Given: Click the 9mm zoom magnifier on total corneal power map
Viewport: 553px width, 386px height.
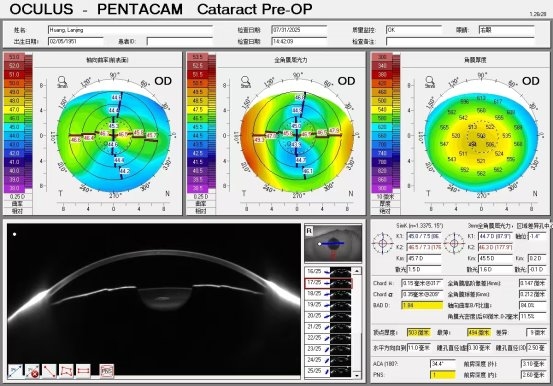Looking at the screenshot, I should point(245,82).
